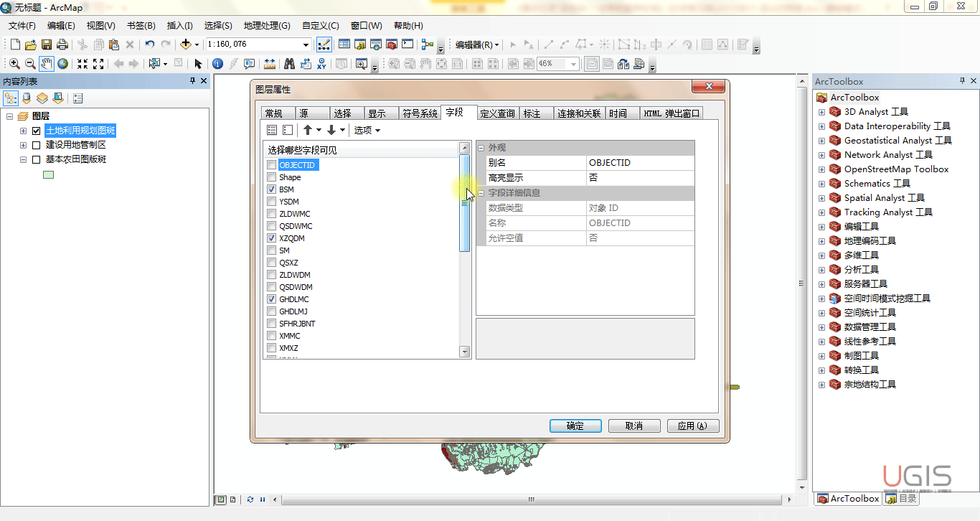The image size is (980, 521).
Task: Collapse the 字段详细信息 property group
Action: [481, 193]
